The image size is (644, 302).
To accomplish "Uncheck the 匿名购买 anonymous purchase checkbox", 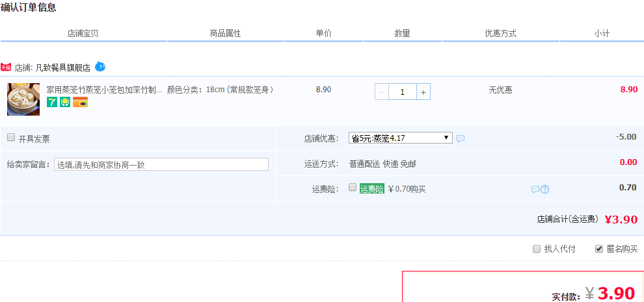I will [x=599, y=249].
